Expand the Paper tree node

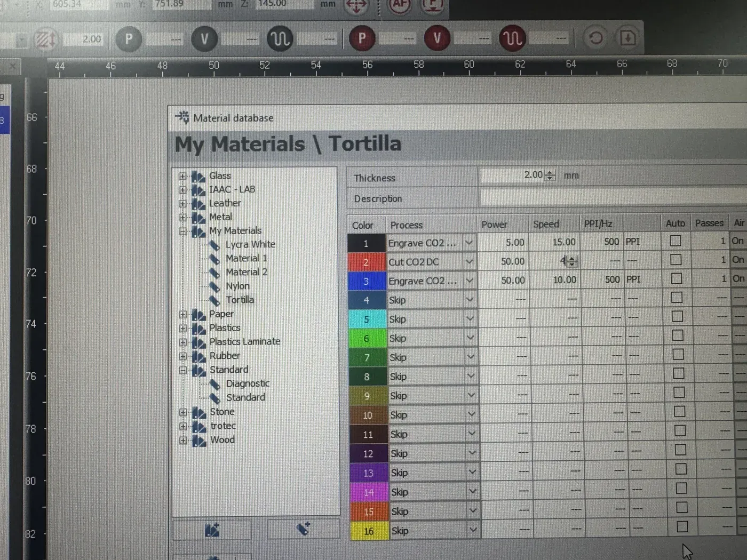(183, 315)
